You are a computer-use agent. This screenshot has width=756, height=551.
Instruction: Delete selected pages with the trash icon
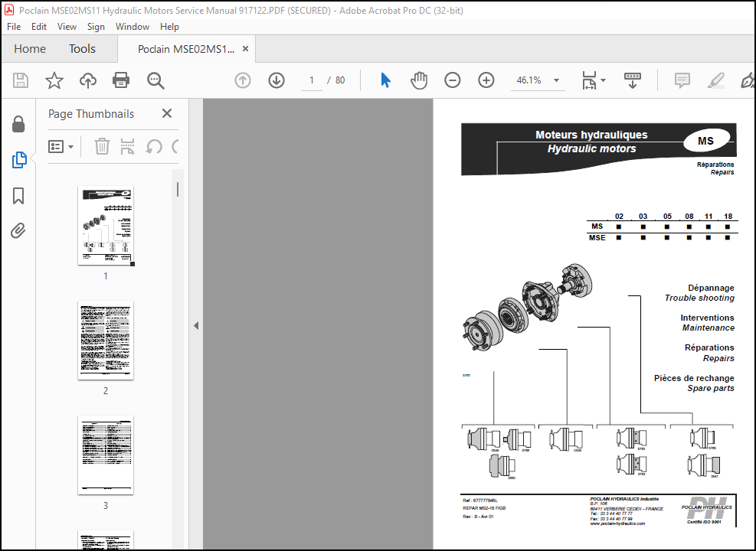coord(102,146)
